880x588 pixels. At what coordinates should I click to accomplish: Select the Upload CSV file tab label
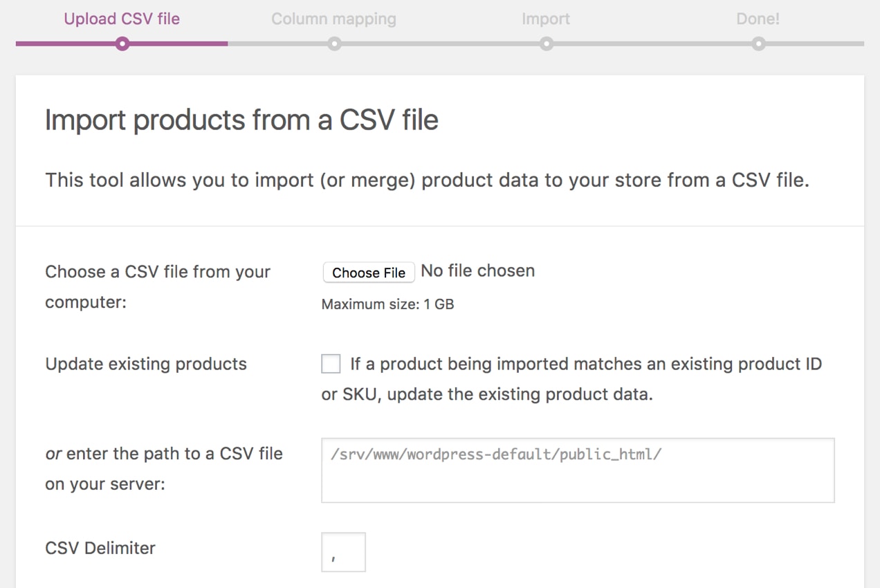(122, 19)
